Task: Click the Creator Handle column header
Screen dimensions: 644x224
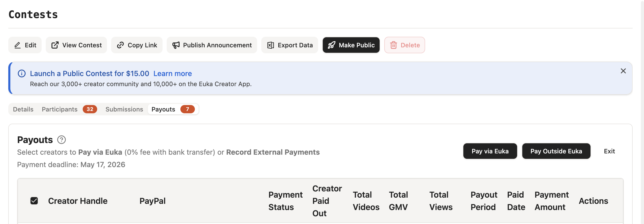Action: (x=78, y=201)
